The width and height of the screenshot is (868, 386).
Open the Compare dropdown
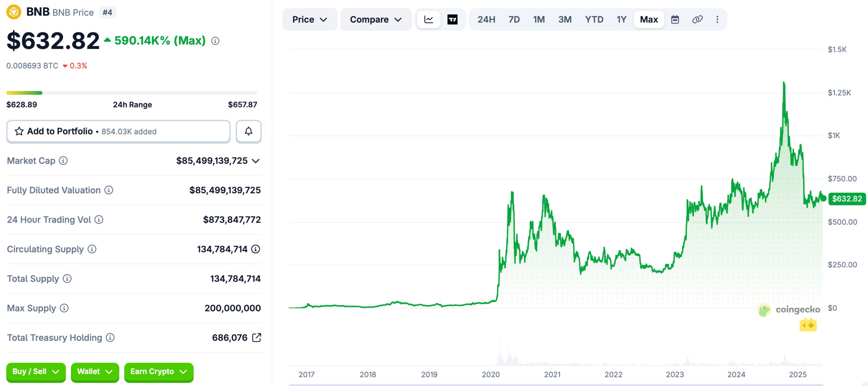click(x=376, y=19)
